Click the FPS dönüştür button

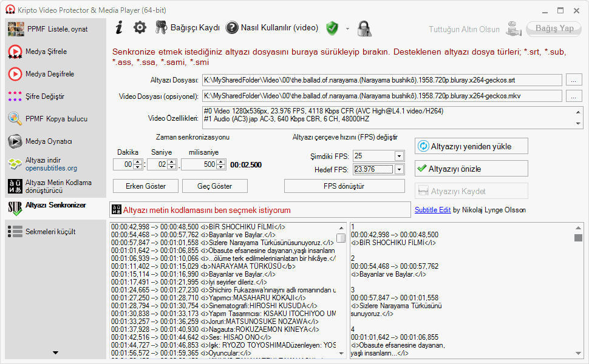click(344, 186)
